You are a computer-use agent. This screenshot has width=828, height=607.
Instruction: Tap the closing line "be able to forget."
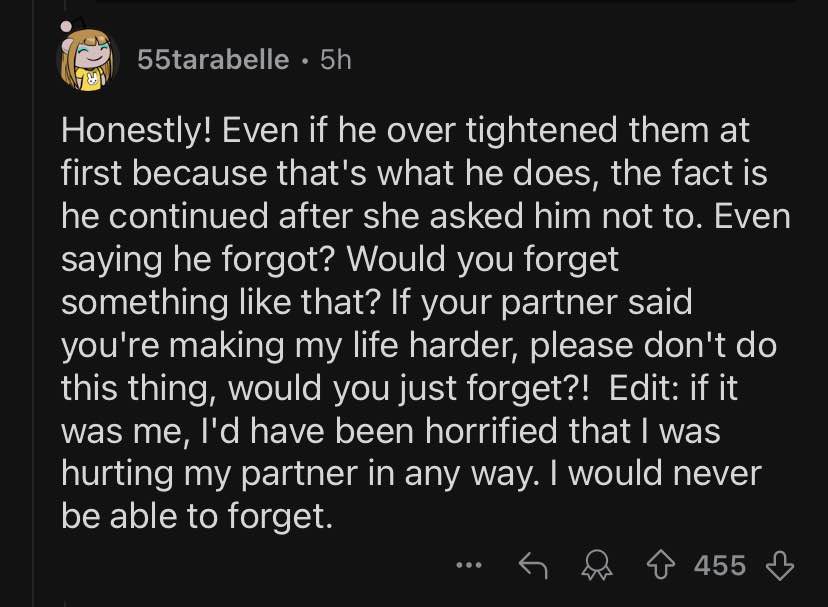pyautogui.click(x=197, y=516)
